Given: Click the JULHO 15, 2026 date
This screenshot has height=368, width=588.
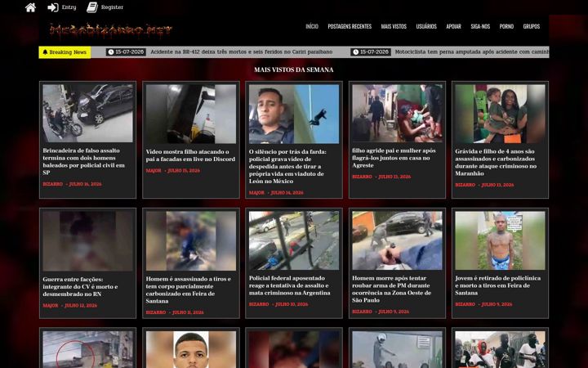Looking at the screenshot, I should click(184, 171).
